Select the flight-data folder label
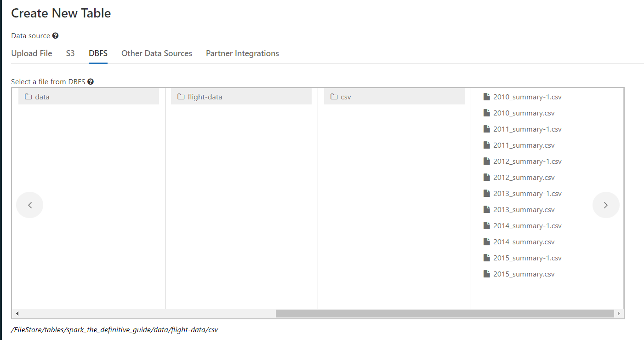Viewport: 644px width, 340px height. (205, 97)
